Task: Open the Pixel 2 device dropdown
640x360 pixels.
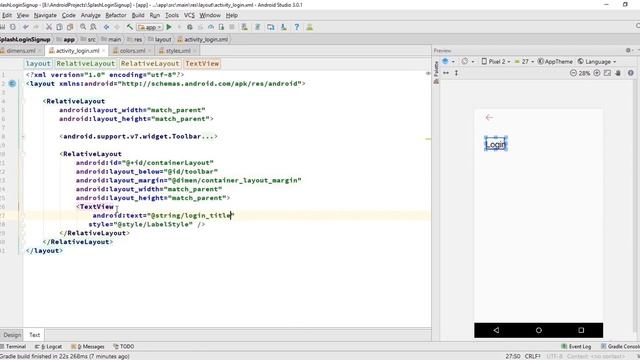Action: point(496,61)
